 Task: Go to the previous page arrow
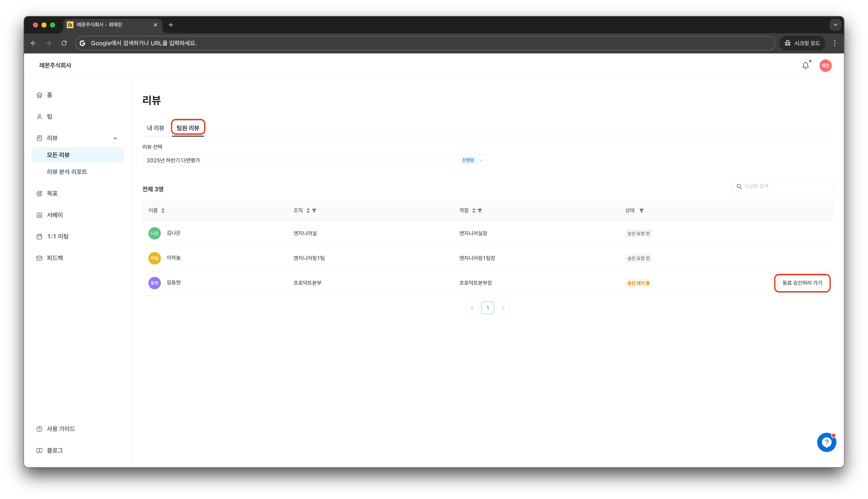(472, 308)
